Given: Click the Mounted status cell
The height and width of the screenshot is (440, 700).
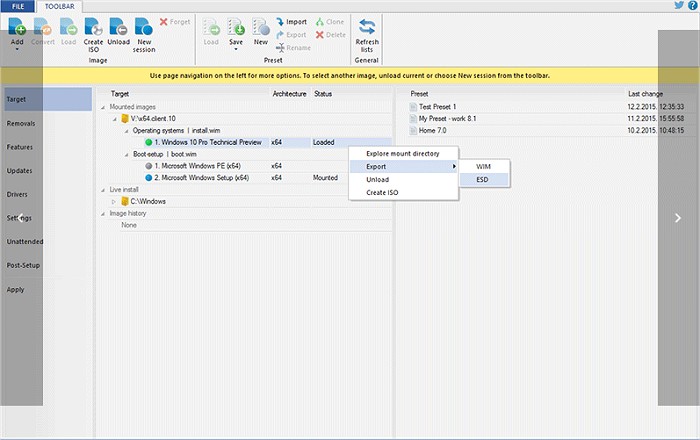Looking at the screenshot, I should click(x=325, y=178).
